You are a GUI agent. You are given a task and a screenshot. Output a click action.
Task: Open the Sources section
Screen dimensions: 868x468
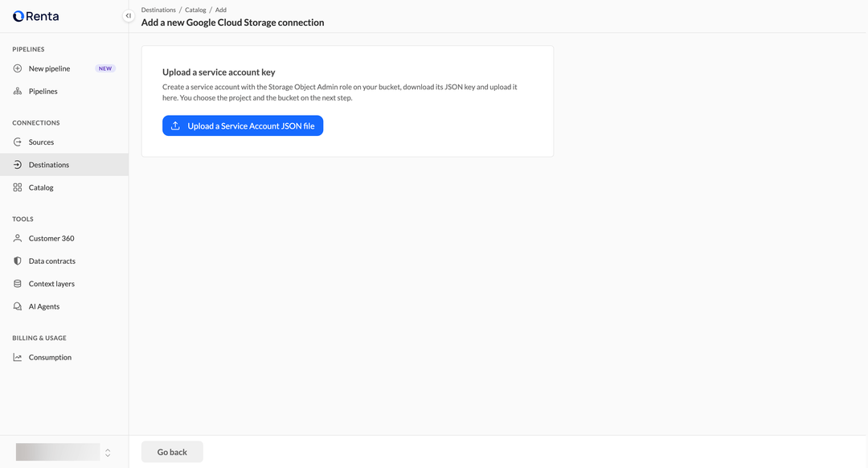(64, 142)
